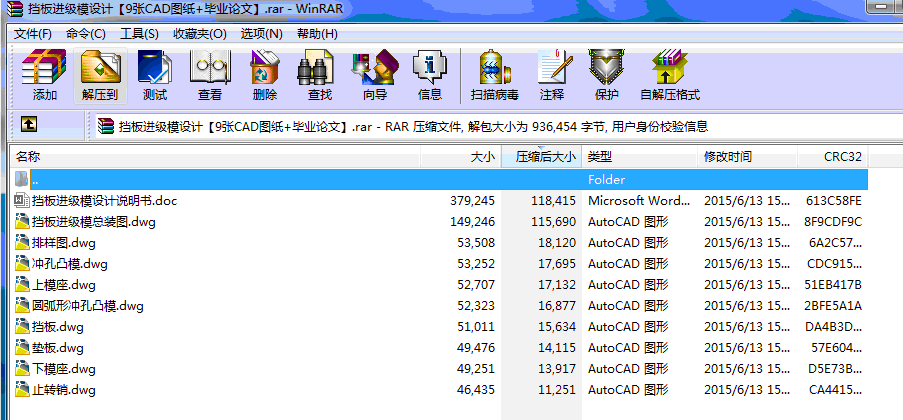Sort by 修改时间 column header
The image size is (903, 420).
pyautogui.click(x=748, y=157)
